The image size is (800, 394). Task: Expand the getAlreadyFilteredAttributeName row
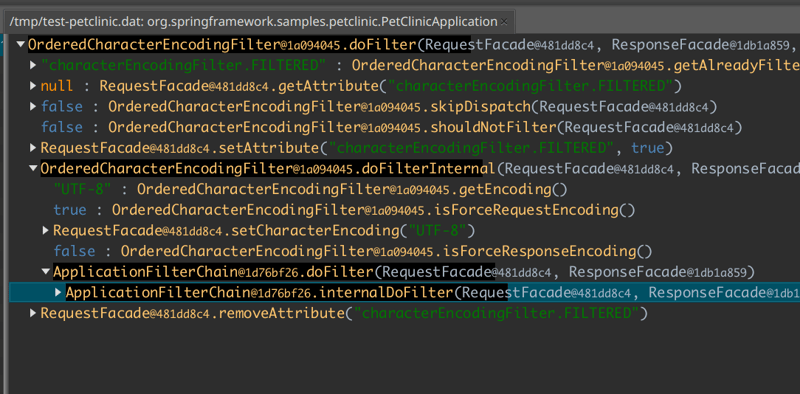[x=33, y=65]
